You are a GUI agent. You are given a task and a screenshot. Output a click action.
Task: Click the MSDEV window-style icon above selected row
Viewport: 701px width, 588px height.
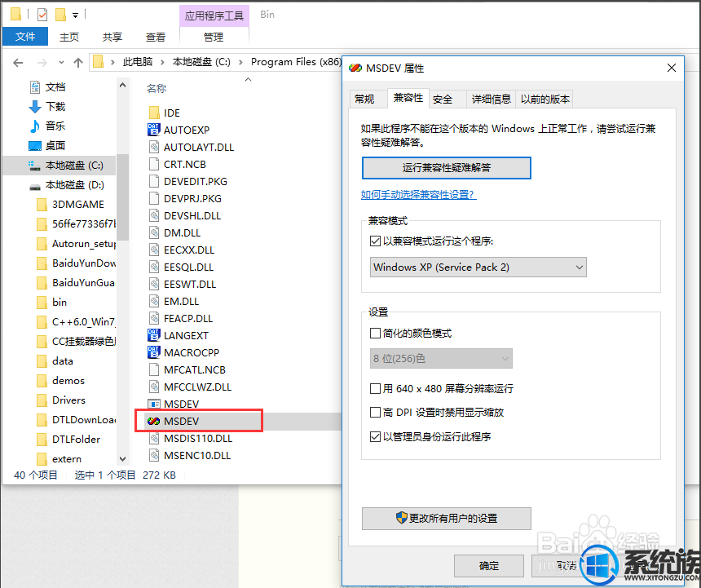click(154, 405)
